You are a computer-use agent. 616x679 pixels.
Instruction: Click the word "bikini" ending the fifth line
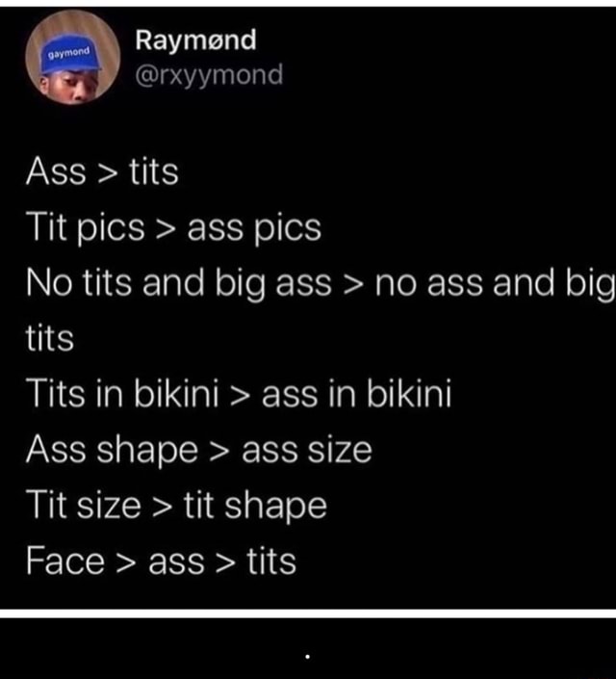coord(409,394)
